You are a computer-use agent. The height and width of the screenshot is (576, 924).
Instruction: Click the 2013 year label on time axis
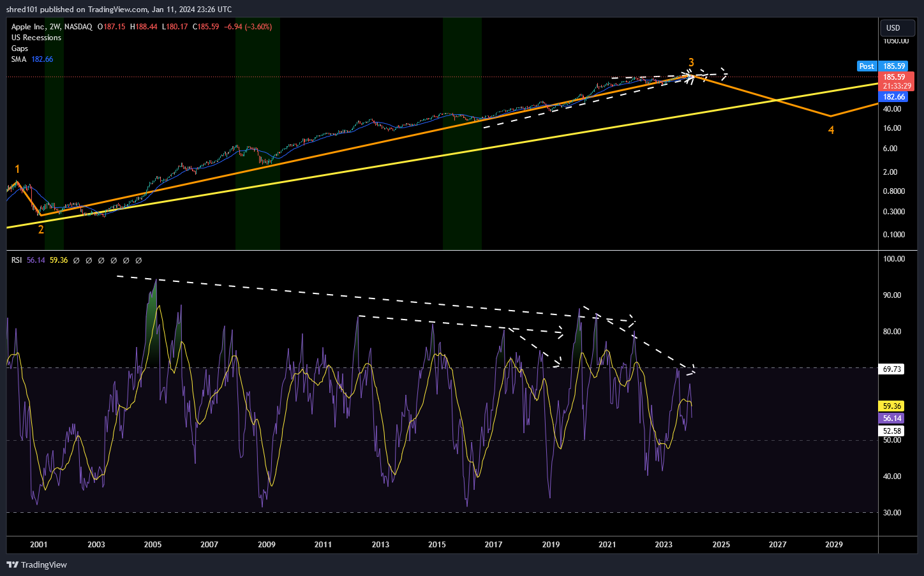click(x=380, y=545)
